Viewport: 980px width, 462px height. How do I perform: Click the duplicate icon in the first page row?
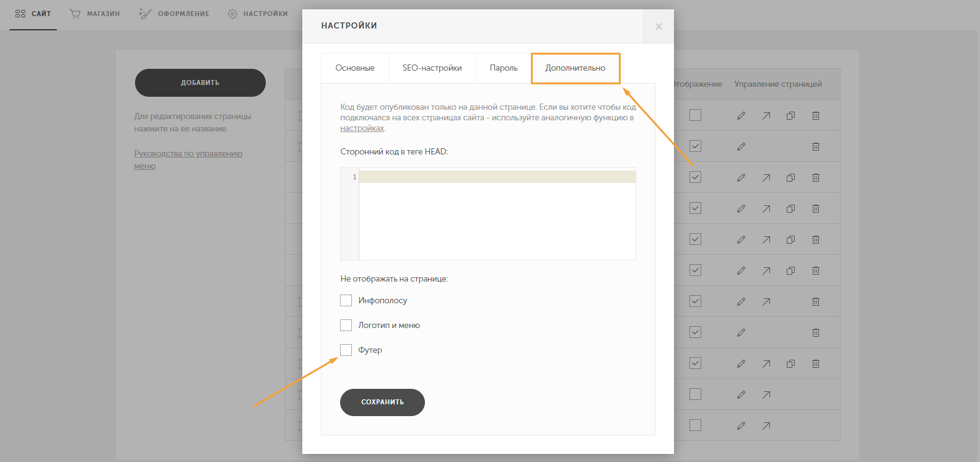tap(790, 115)
